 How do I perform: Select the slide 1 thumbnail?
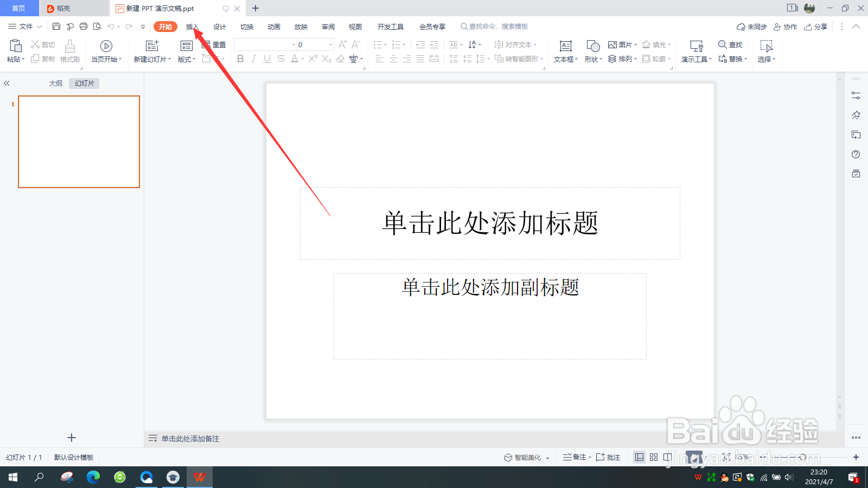point(79,142)
